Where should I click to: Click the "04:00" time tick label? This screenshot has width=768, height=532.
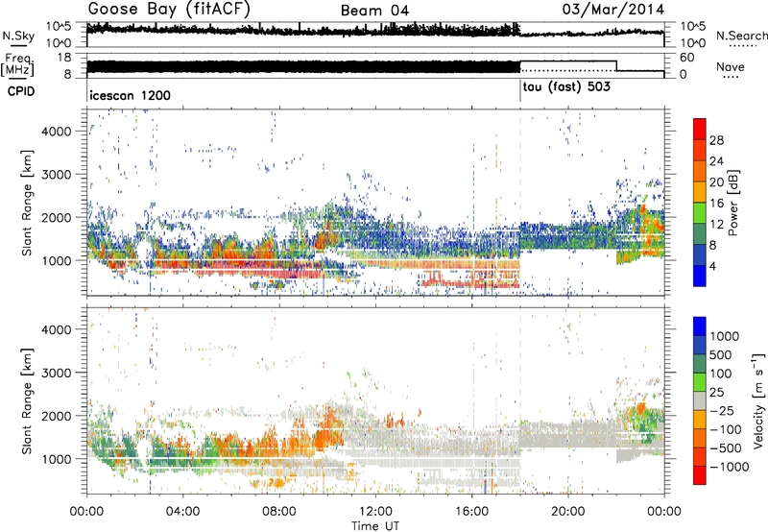coord(182,512)
